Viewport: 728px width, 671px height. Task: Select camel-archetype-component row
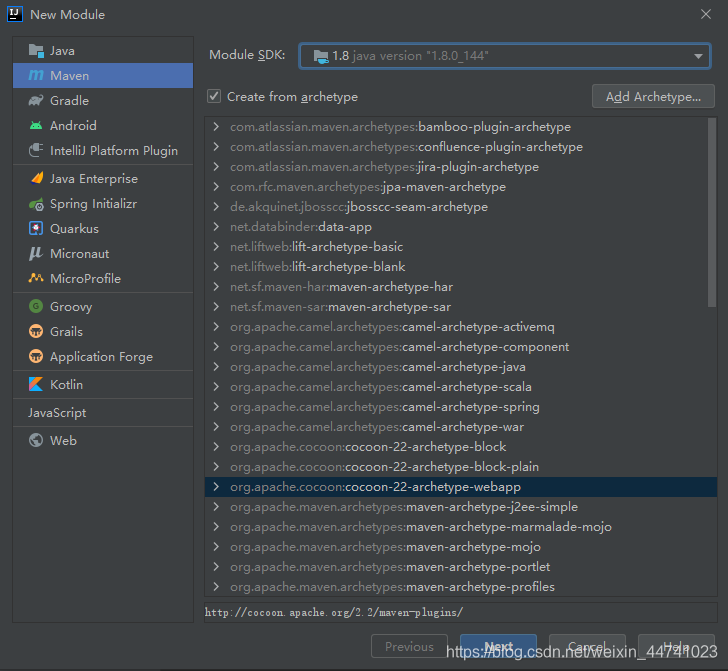(461, 346)
